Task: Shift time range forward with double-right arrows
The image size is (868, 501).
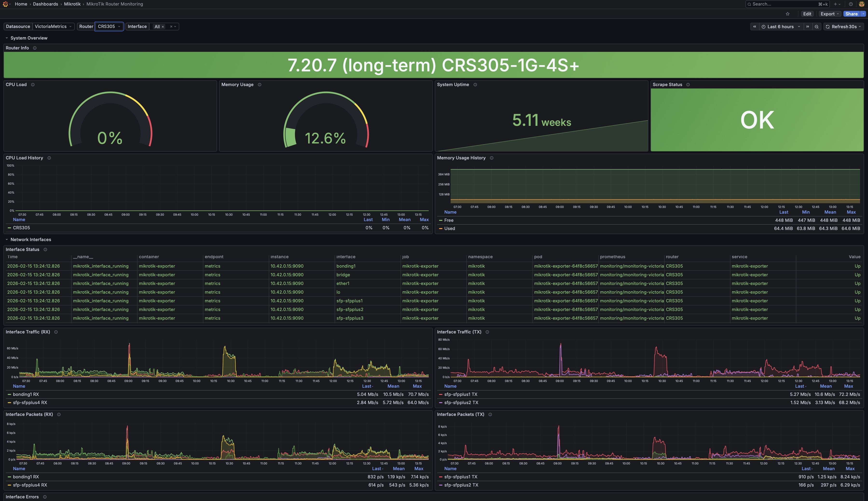Action: pyautogui.click(x=807, y=27)
